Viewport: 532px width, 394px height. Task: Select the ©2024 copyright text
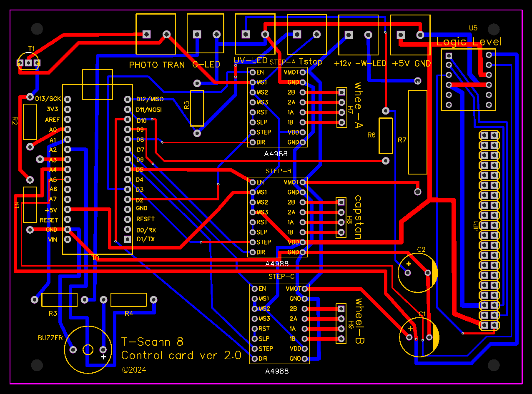[134, 369]
